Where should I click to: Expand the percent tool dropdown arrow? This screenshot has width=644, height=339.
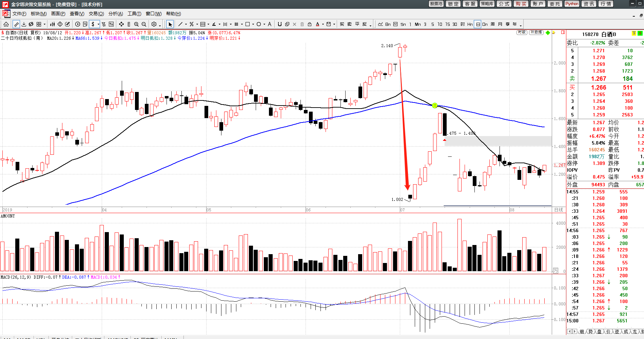pos(197,24)
